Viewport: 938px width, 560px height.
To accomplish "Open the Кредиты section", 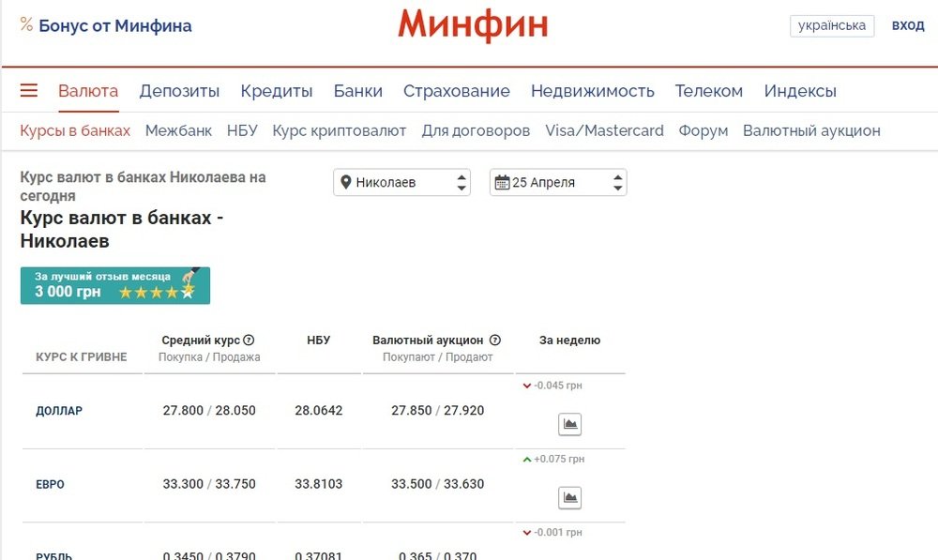I will pyautogui.click(x=277, y=91).
